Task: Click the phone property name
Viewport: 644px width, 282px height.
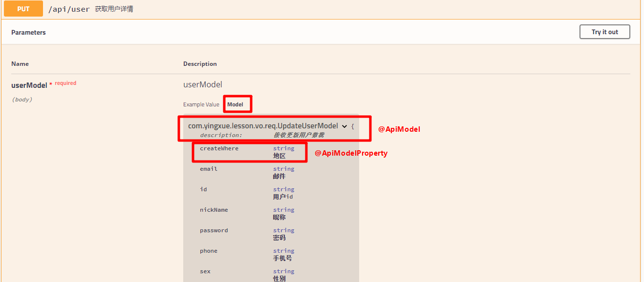Action: (x=209, y=250)
